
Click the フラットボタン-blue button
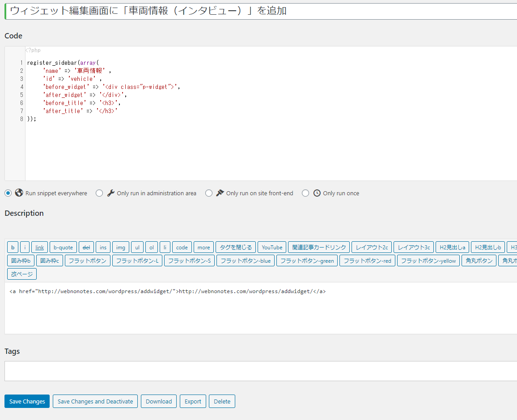246,260
